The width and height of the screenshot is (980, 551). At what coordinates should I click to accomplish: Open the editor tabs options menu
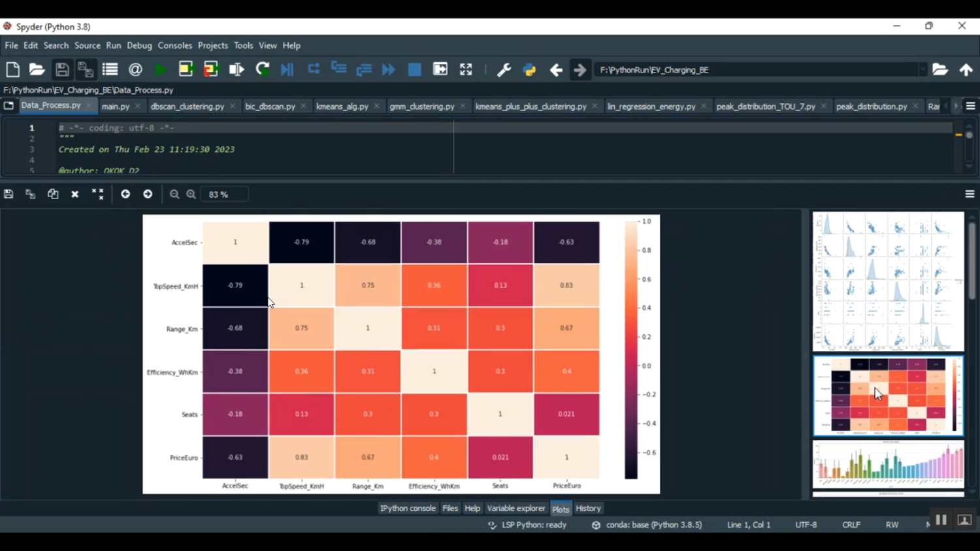[970, 106]
